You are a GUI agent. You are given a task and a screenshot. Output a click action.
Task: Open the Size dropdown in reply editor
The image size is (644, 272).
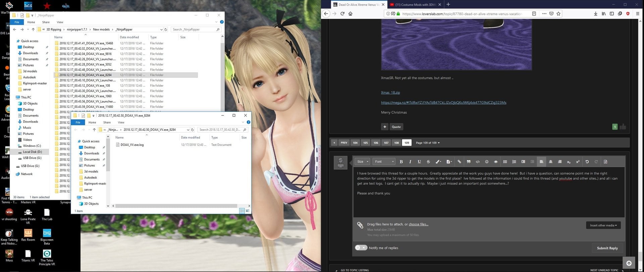(362, 162)
